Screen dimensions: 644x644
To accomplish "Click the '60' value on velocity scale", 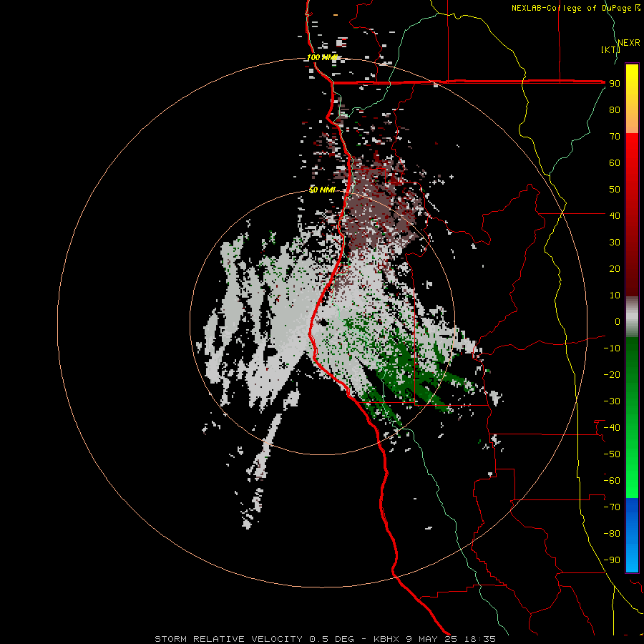I will [615, 162].
